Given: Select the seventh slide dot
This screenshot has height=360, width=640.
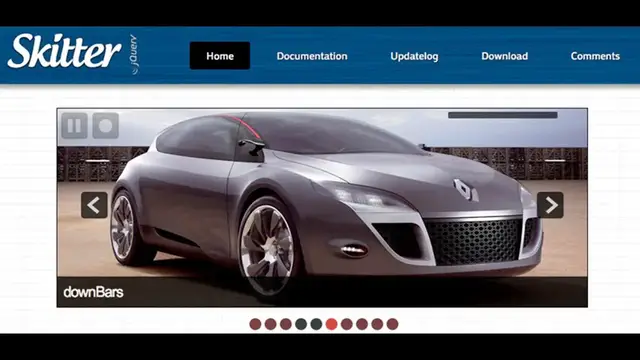Looking at the screenshot, I should pos(347,324).
